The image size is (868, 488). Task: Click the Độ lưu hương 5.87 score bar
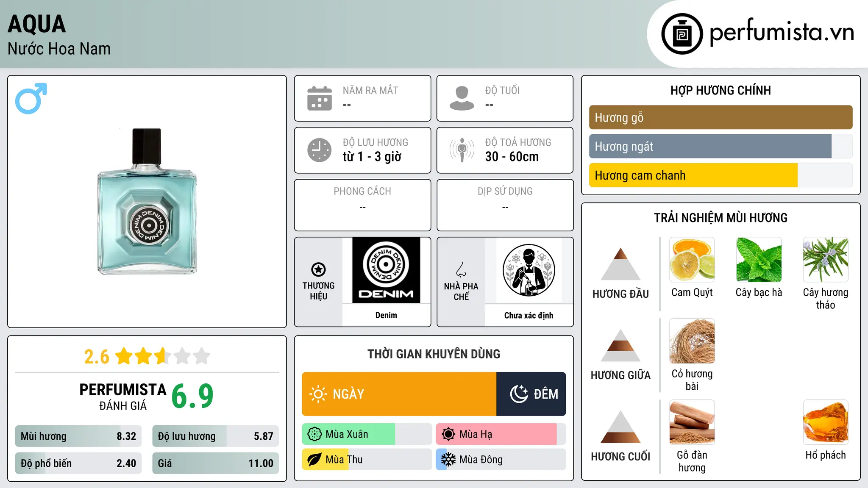pos(216,436)
